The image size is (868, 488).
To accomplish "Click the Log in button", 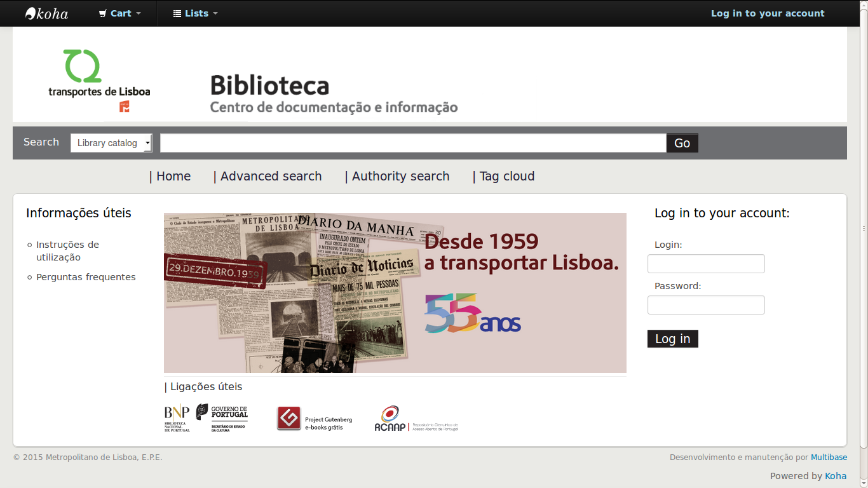I will [x=673, y=339].
